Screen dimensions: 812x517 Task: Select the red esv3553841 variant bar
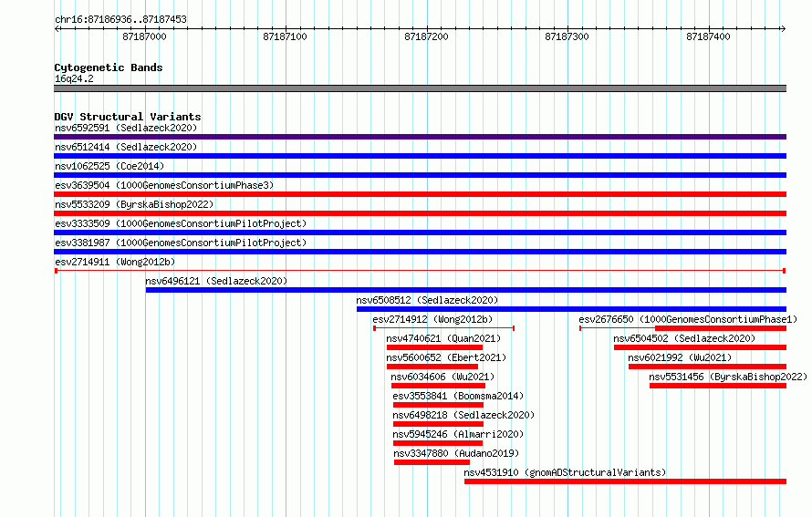coord(438,405)
